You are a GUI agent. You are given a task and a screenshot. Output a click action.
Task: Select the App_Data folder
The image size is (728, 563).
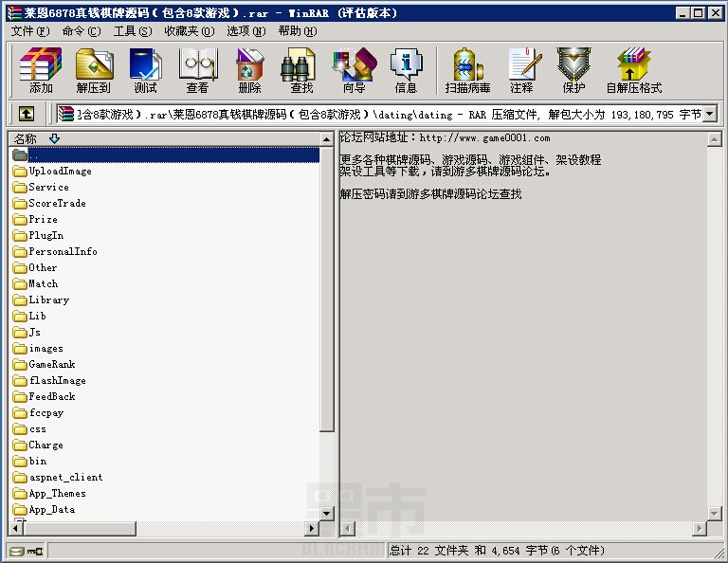click(45, 509)
